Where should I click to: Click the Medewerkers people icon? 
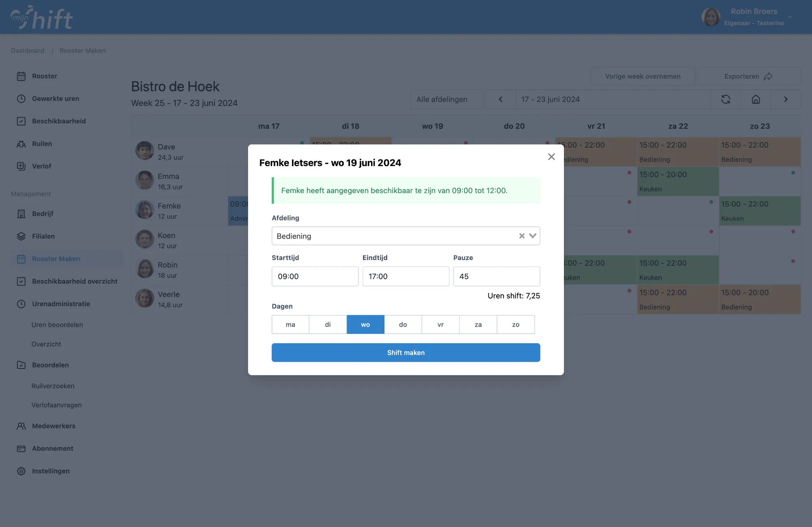pyautogui.click(x=21, y=426)
